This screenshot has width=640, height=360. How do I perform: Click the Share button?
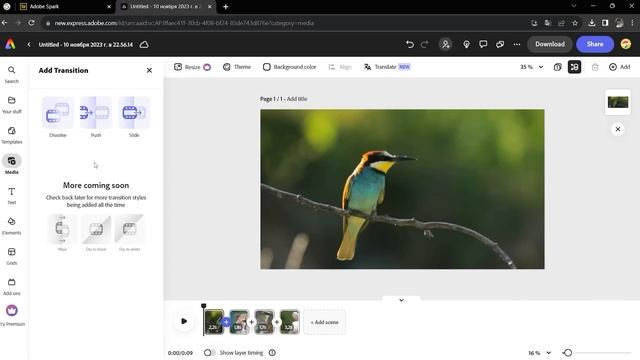(595, 44)
